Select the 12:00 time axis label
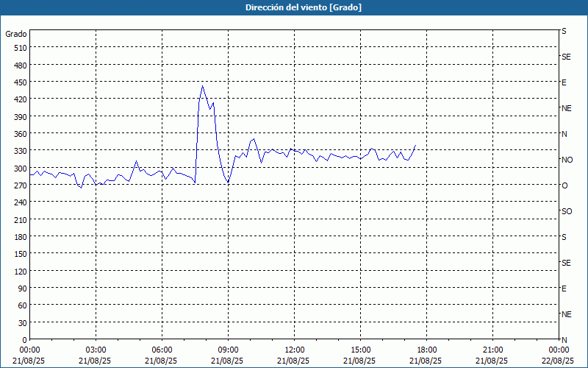Image resolution: width=588 pixels, height=368 pixels. [295, 350]
